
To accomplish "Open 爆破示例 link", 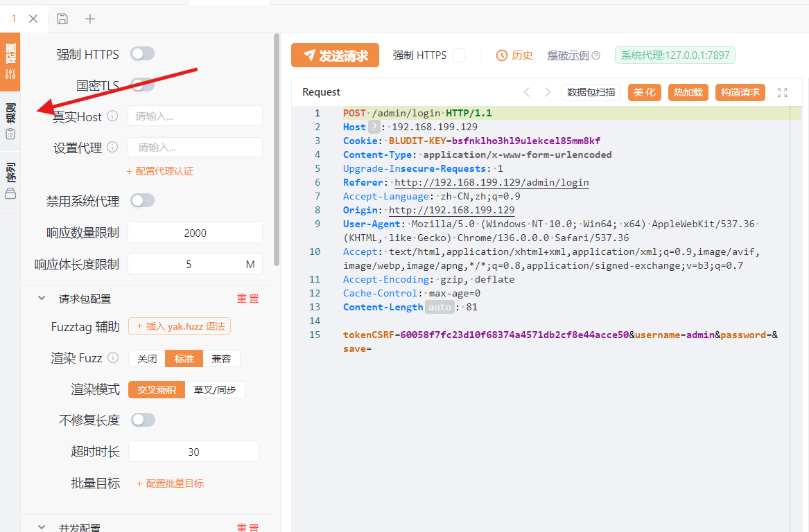I will click(568, 55).
